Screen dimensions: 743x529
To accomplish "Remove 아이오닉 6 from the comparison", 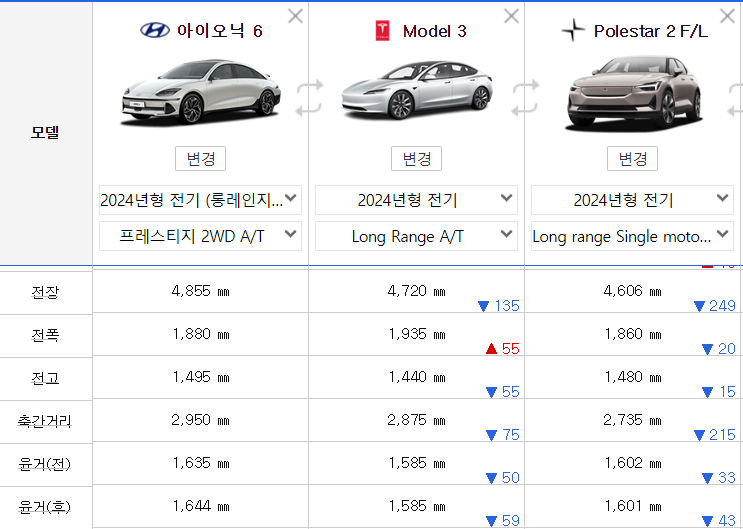I will pos(295,16).
